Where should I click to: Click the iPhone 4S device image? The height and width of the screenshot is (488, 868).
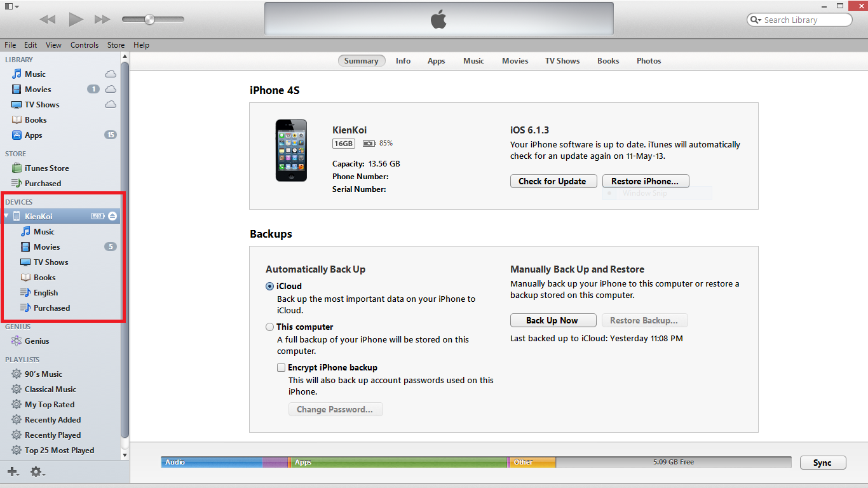click(x=291, y=151)
